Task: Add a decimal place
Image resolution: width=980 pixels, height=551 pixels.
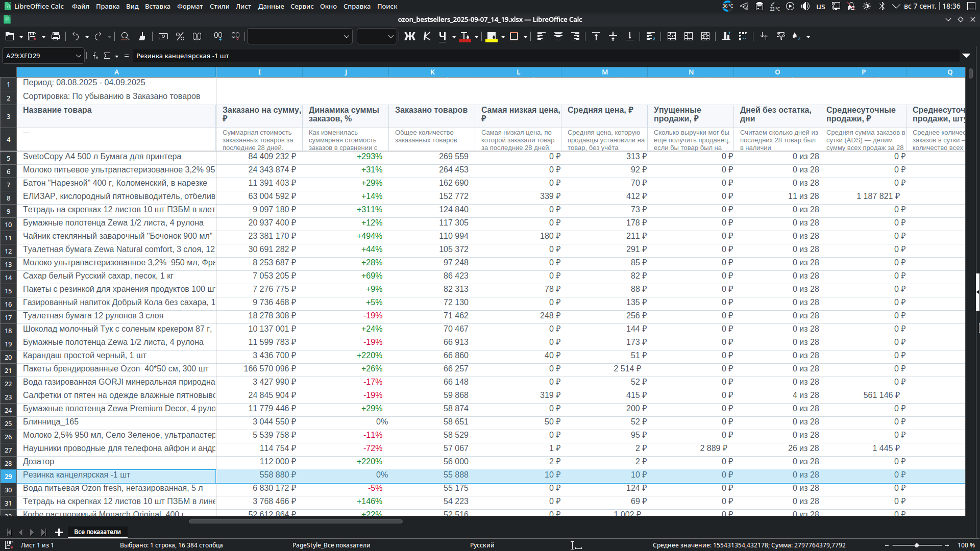Action: click(218, 36)
